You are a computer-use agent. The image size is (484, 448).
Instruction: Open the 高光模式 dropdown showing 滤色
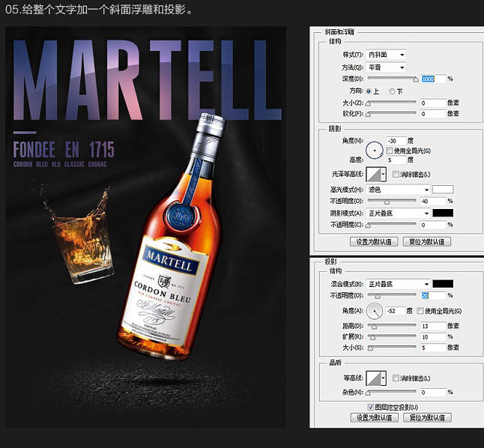tap(398, 190)
